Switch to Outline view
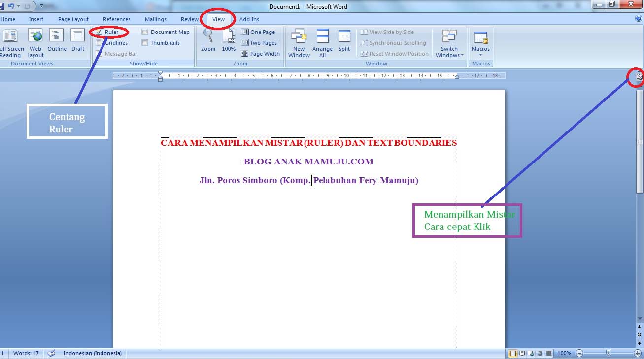Image resolution: width=644 pixels, height=359 pixels. point(57,40)
